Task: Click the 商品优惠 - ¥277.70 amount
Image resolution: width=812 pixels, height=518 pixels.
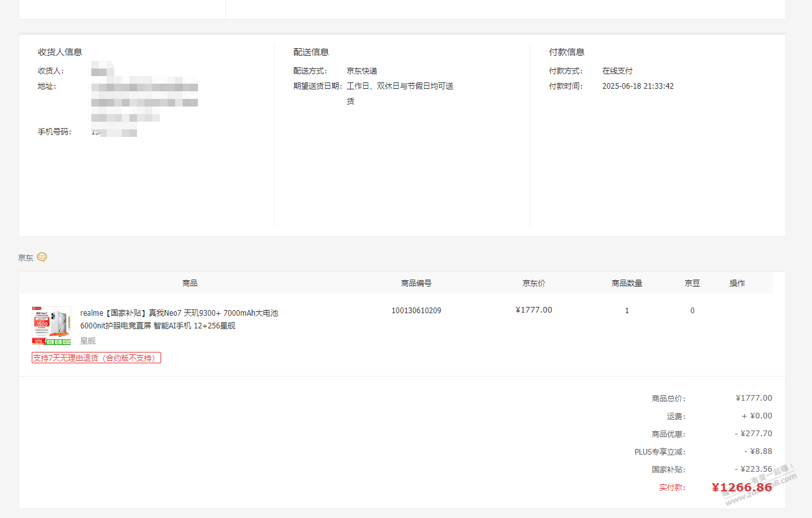Action: pyautogui.click(x=754, y=434)
